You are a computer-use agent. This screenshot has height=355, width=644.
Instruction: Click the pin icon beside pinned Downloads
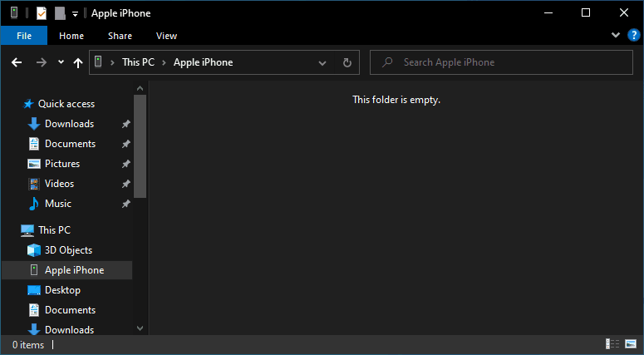pyautogui.click(x=125, y=124)
